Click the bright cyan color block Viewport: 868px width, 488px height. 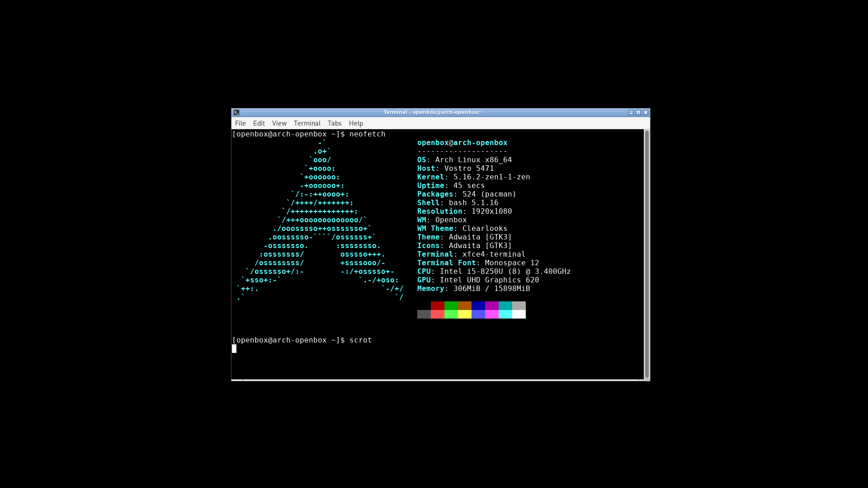(x=505, y=314)
